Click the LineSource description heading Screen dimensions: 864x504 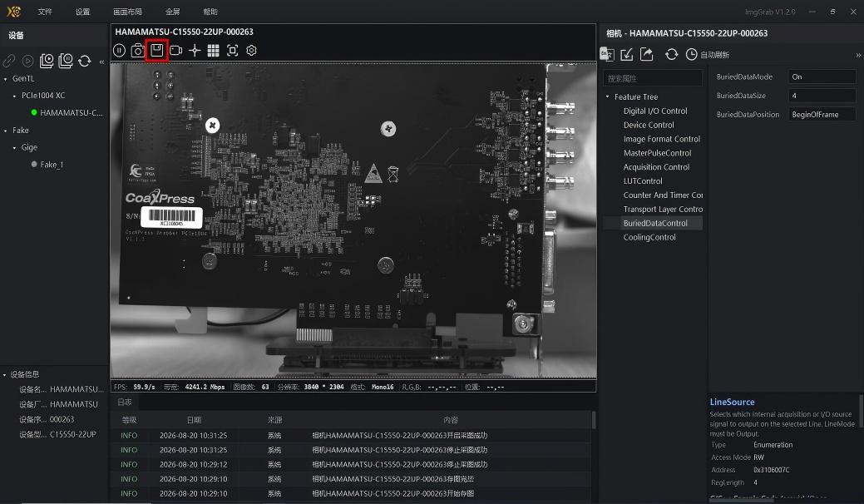(x=732, y=402)
